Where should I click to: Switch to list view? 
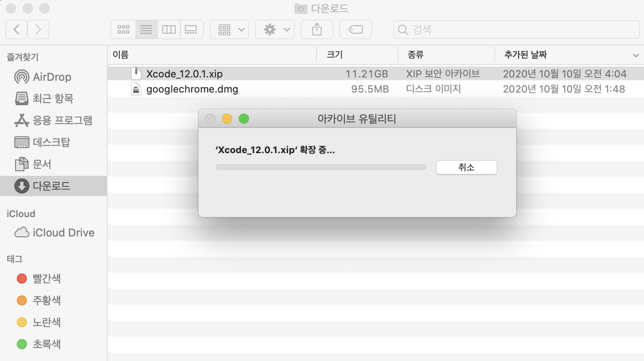point(146,29)
